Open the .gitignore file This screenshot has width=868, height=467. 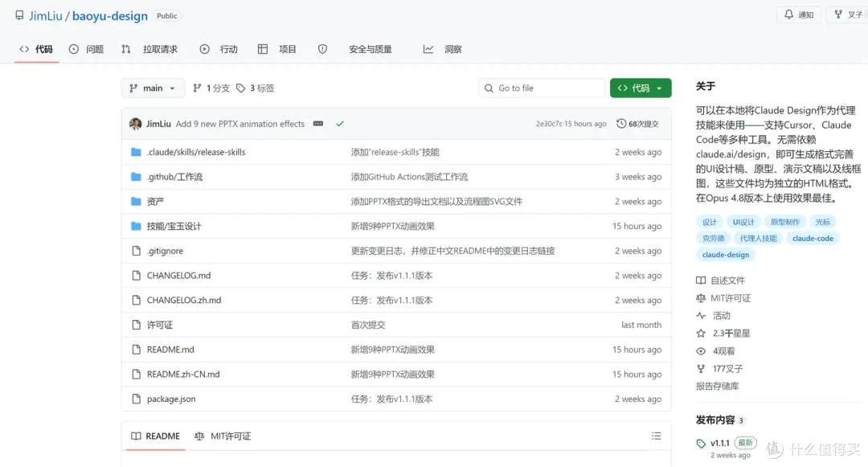[165, 251]
